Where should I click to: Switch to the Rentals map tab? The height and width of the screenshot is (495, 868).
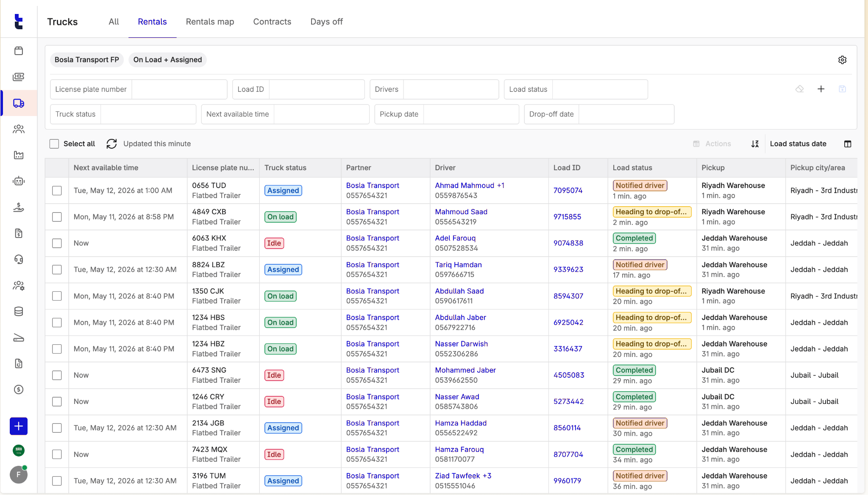pyautogui.click(x=210, y=22)
